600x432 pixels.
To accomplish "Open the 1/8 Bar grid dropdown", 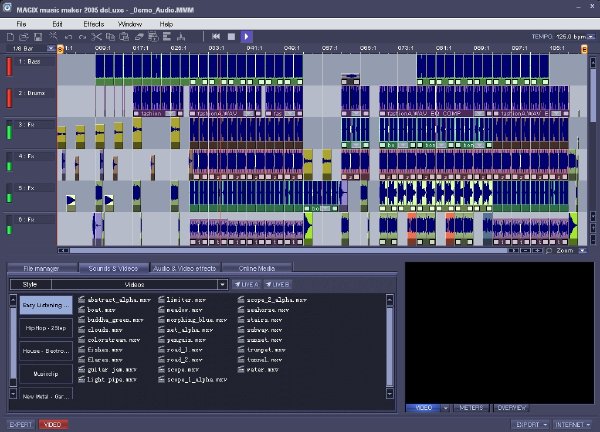I will pos(51,49).
